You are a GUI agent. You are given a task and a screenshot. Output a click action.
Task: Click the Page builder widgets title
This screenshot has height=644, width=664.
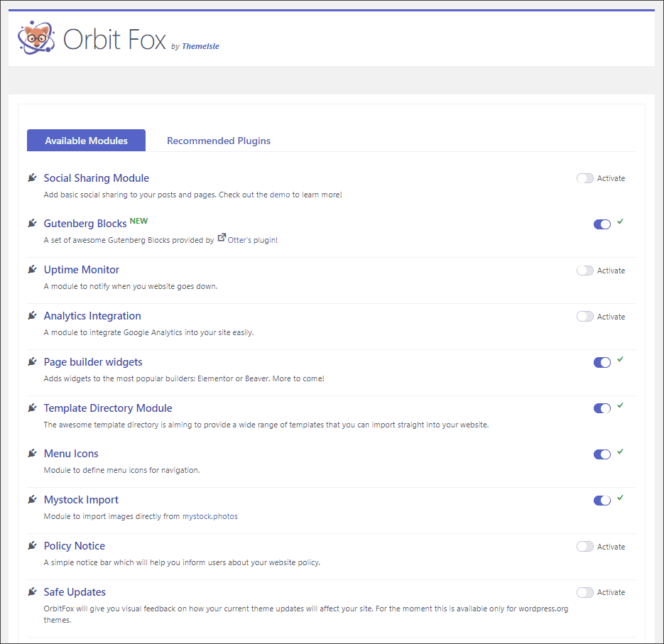coord(93,362)
